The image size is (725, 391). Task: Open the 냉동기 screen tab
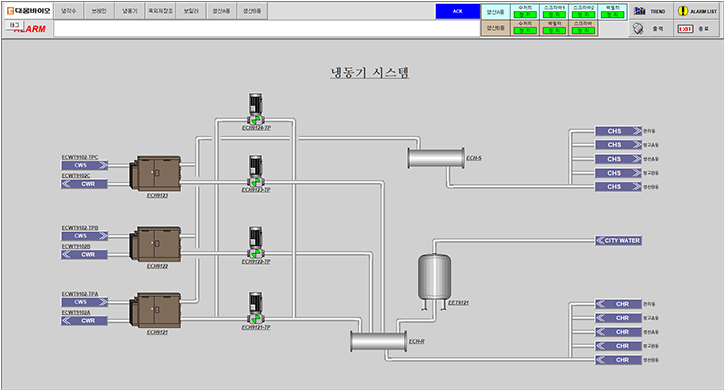point(129,11)
